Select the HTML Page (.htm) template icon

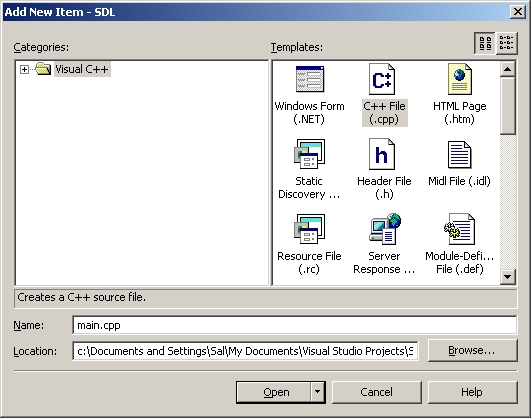click(460, 79)
